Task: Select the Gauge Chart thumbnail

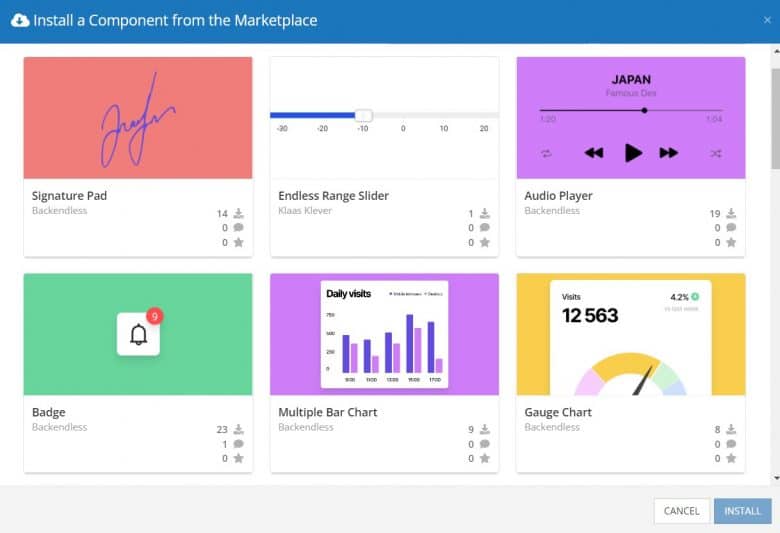Action: click(631, 334)
